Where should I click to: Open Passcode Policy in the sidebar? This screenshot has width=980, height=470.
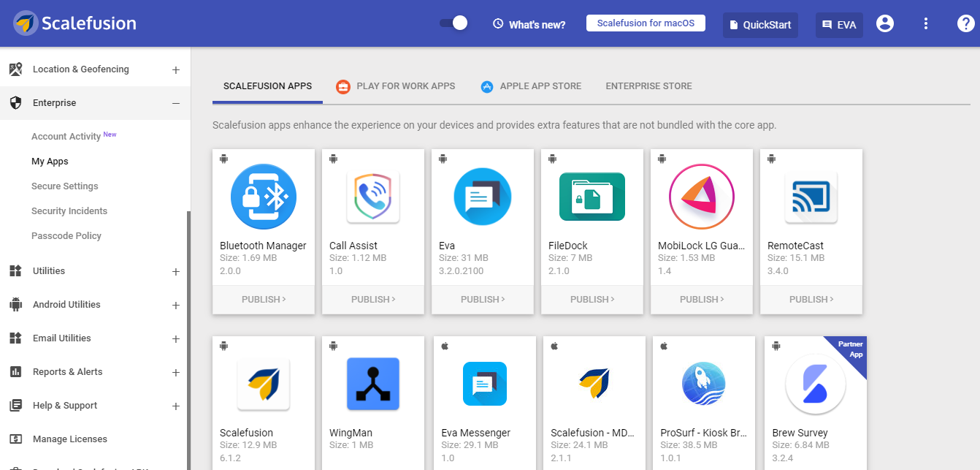pos(66,236)
